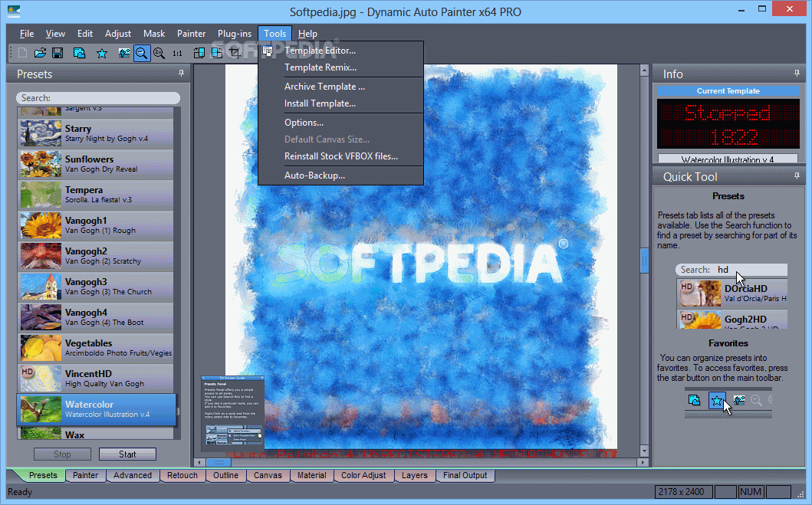Select the Starry preset
Viewport: 812px width, 505px height.
(x=97, y=133)
